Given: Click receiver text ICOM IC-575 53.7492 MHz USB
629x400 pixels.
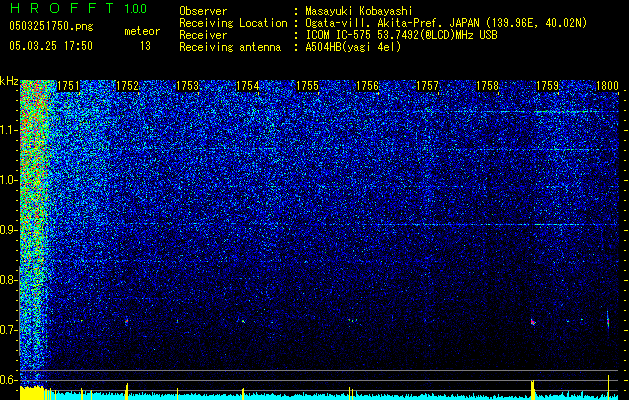Looking at the screenshot, I should pyautogui.click(x=401, y=35).
